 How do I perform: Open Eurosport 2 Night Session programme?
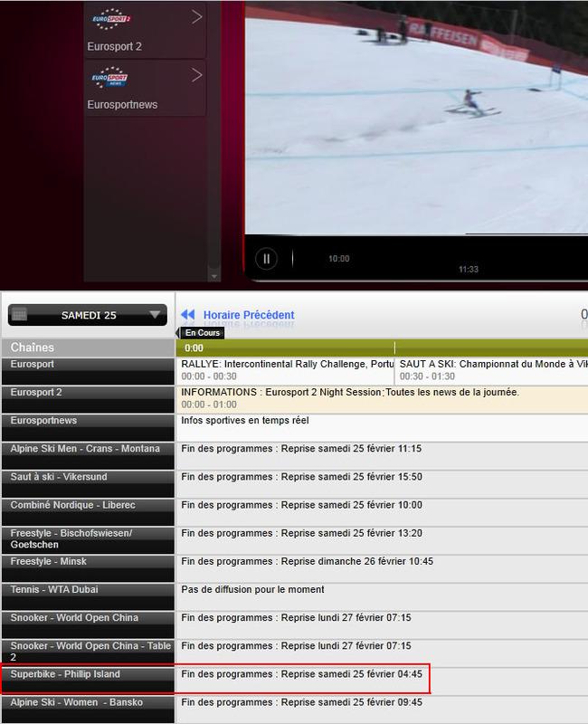coord(382,398)
